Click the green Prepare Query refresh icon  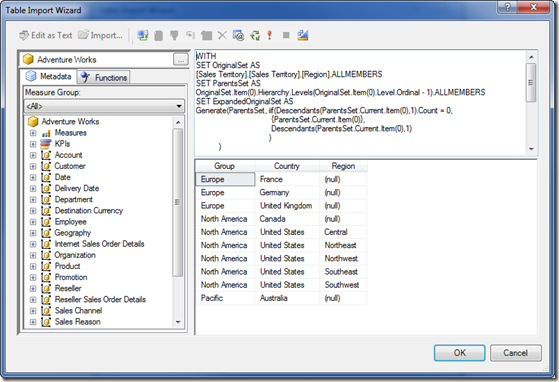pos(255,35)
